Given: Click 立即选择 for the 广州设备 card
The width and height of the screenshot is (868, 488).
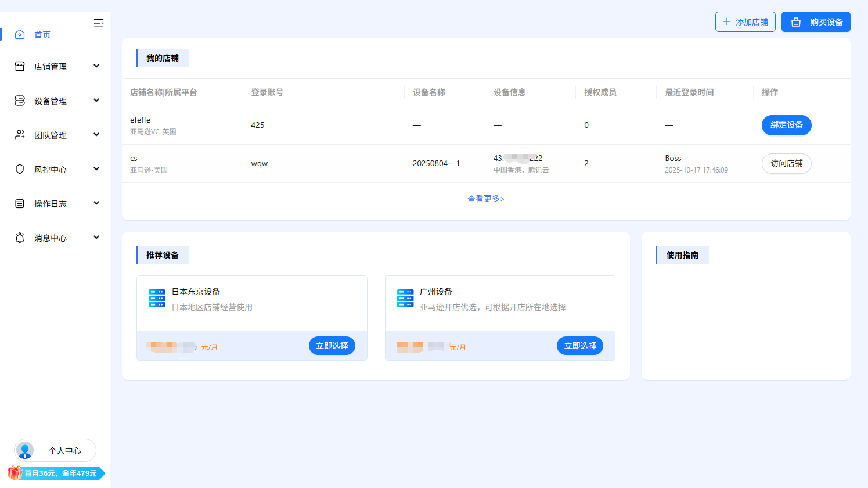Looking at the screenshot, I should (580, 346).
